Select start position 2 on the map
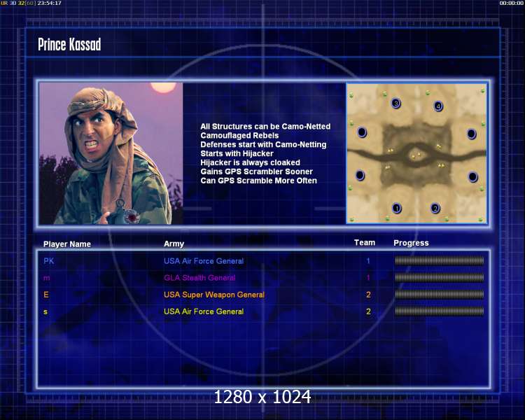The height and width of the screenshot is (420, 525). click(x=435, y=209)
